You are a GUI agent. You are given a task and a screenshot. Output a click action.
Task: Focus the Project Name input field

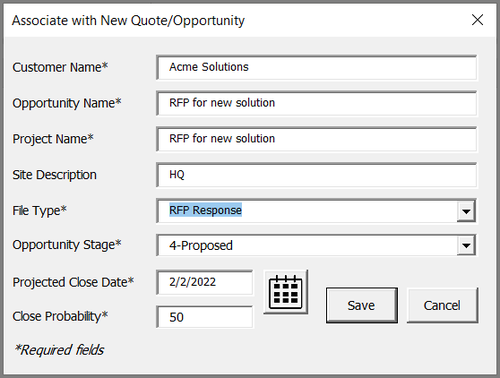(317, 139)
